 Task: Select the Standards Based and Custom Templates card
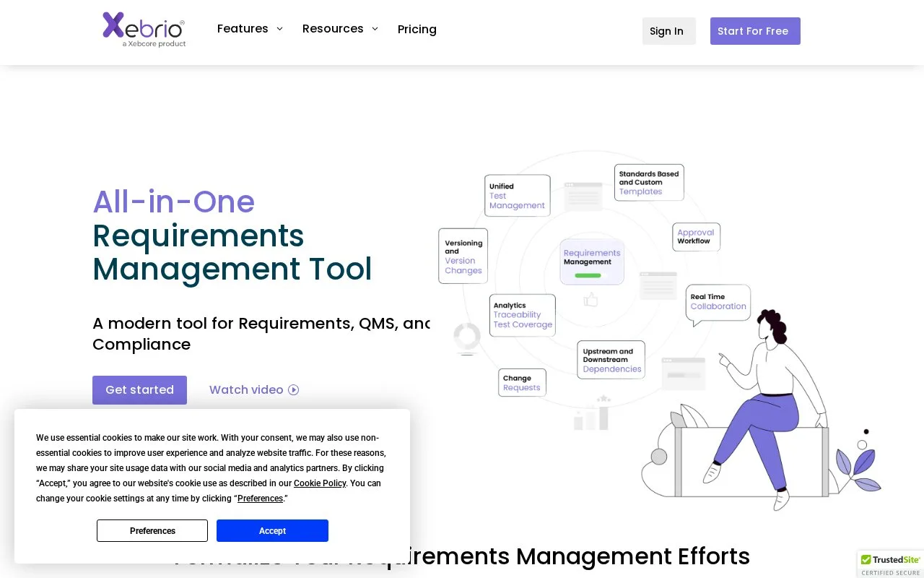click(x=649, y=183)
